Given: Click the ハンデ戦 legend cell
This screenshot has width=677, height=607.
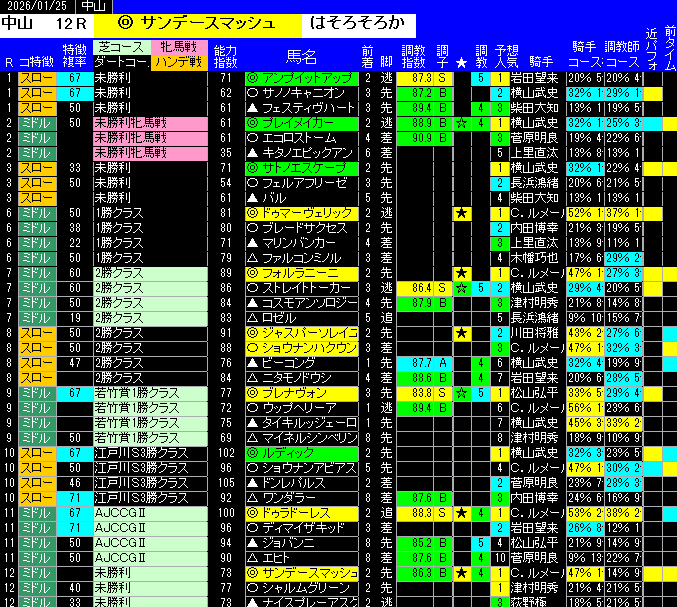Looking at the screenshot, I should [x=179, y=62].
